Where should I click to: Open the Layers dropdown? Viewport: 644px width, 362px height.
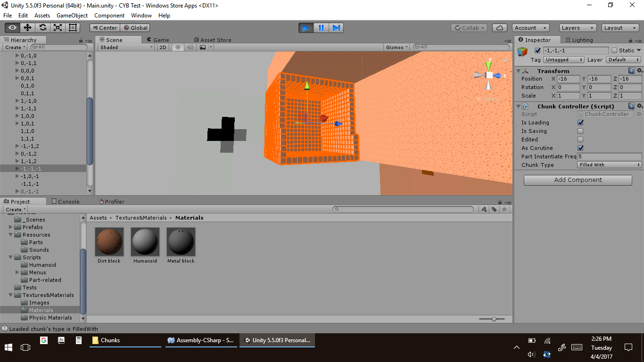click(x=577, y=28)
